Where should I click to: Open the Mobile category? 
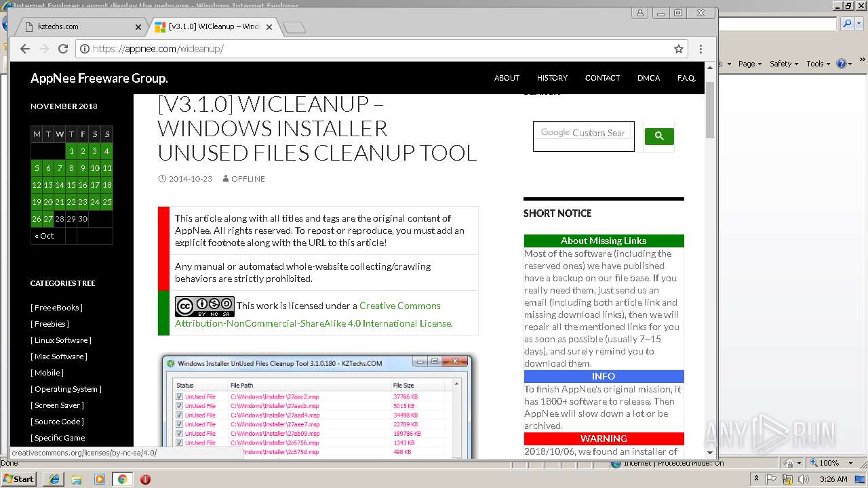pyautogui.click(x=47, y=373)
